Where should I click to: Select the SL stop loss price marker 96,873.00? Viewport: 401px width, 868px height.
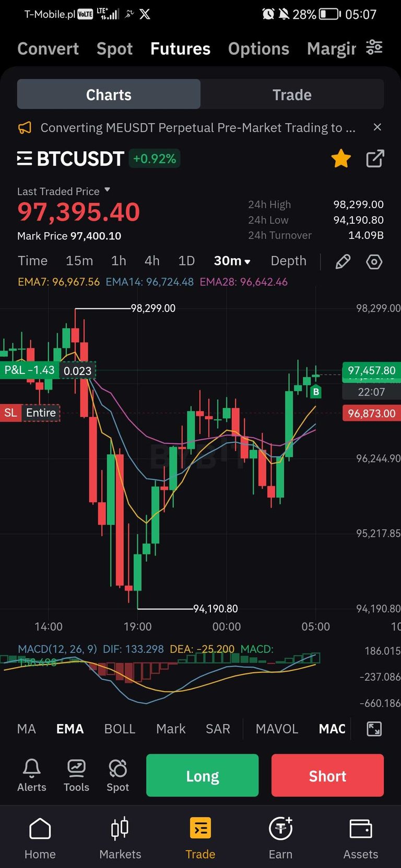(371, 413)
